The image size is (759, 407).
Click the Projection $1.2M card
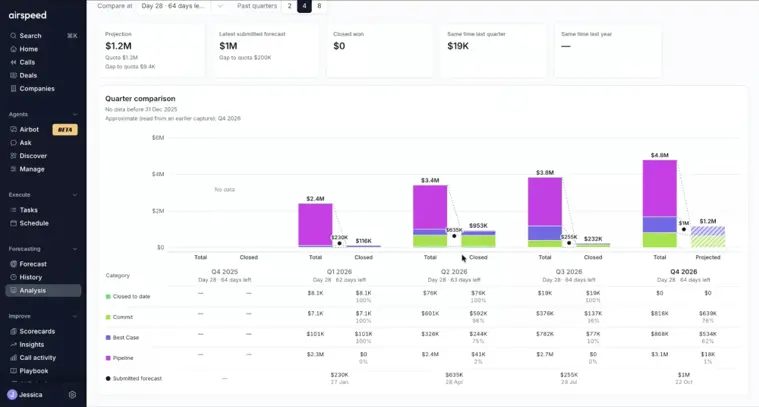tap(152, 50)
